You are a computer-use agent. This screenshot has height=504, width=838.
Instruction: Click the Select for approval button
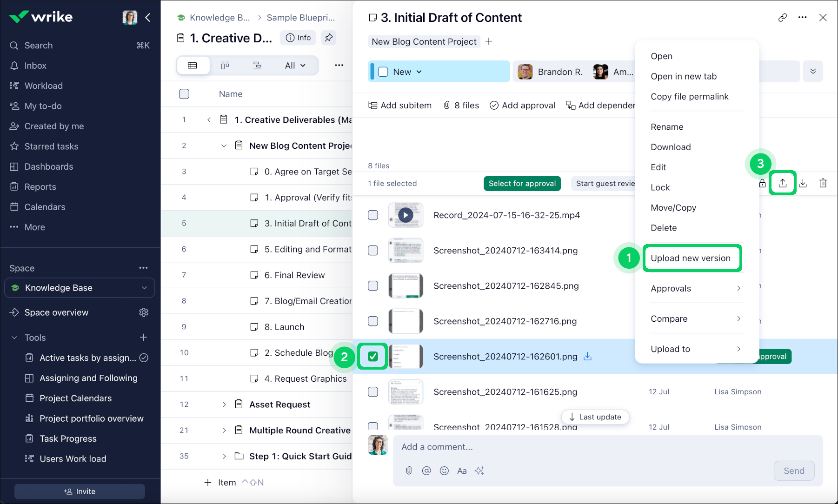click(522, 184)
